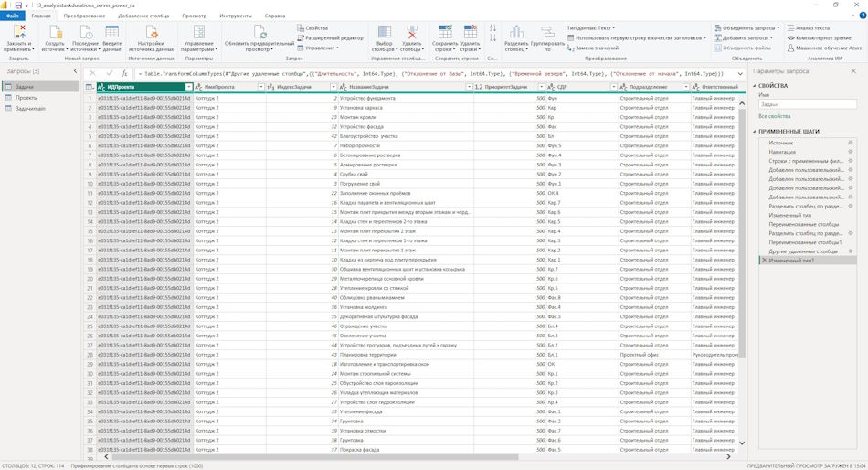The height and width of the screenshot is (470, 868).
Task: Click Все свойства link
Action: 774,116
